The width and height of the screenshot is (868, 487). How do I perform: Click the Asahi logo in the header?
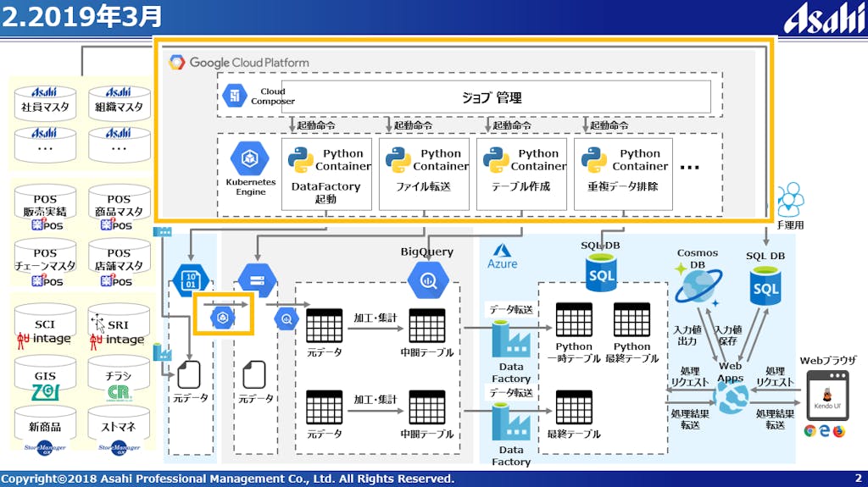[821, 17]
